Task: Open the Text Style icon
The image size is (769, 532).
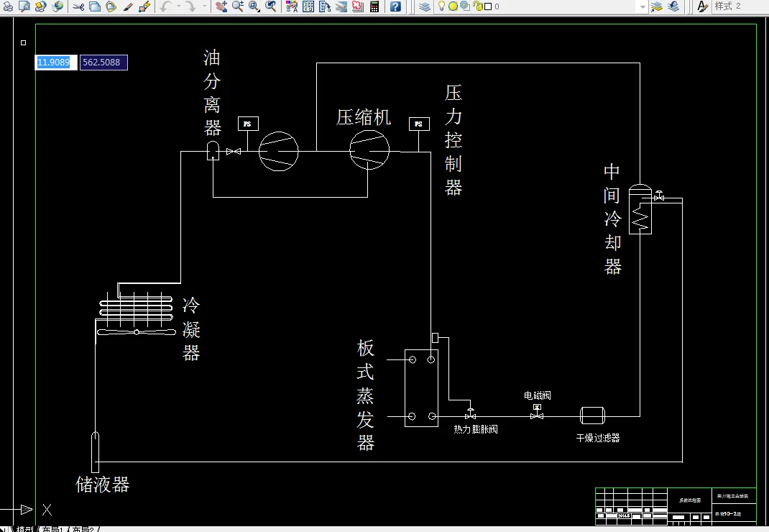Action: pos(702,6)
